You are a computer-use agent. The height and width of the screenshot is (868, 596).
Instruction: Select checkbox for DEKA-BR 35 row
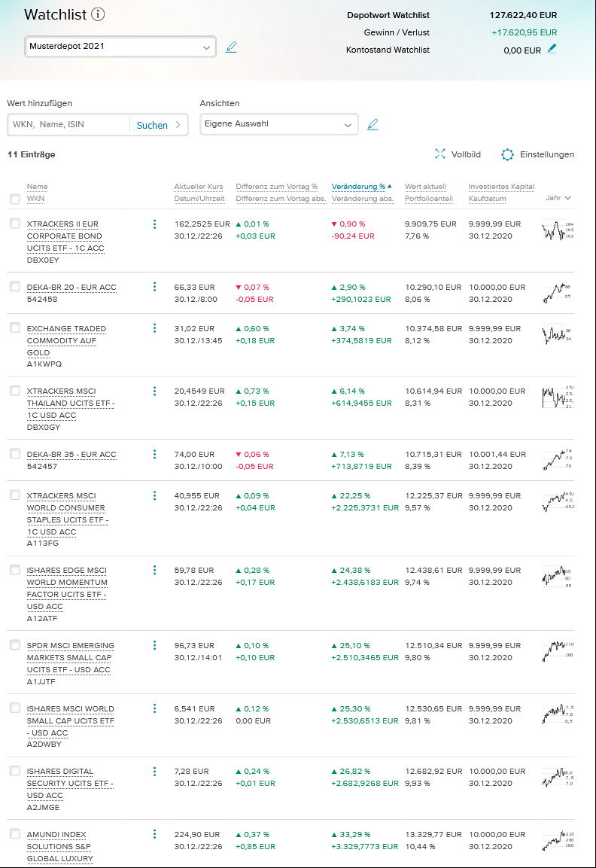pyautogui.click(x=15, y=454)
